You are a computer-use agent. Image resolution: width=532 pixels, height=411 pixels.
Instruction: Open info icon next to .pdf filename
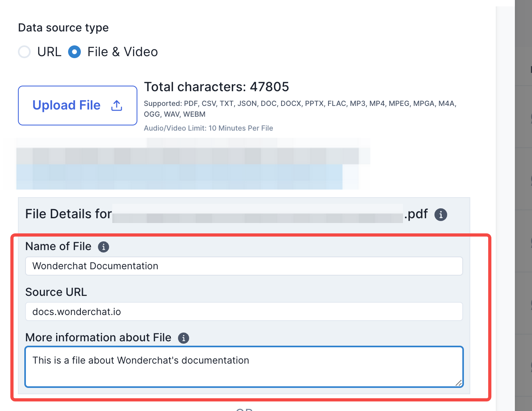(x=440, y=215)
